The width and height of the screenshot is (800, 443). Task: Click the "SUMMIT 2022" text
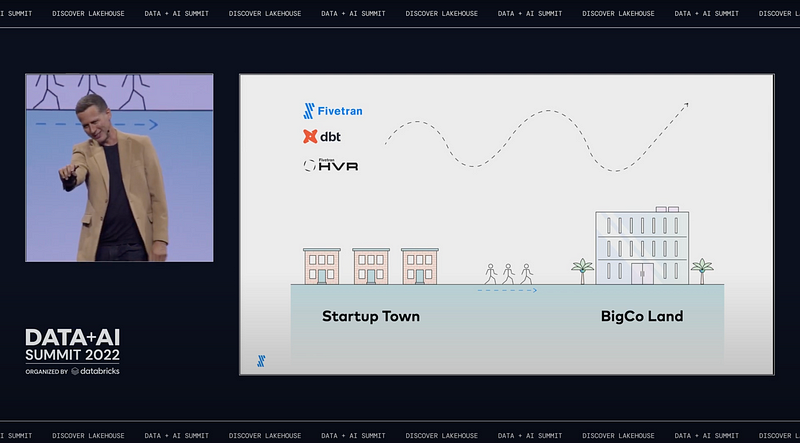click(x=72, y=355)
